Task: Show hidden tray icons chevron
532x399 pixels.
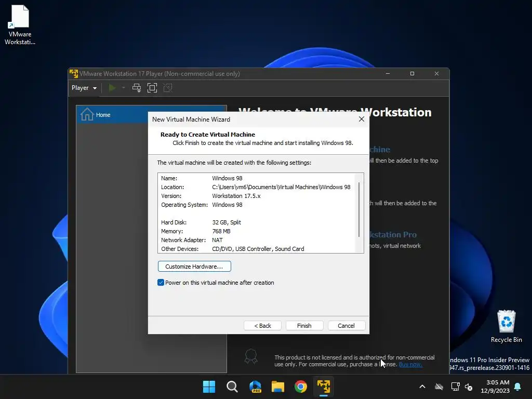Action: [422, 387]
